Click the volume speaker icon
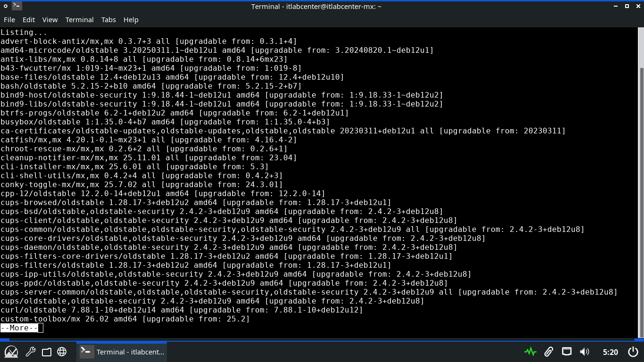This screenshot has height=362, width=644. (x=585, y=352)
